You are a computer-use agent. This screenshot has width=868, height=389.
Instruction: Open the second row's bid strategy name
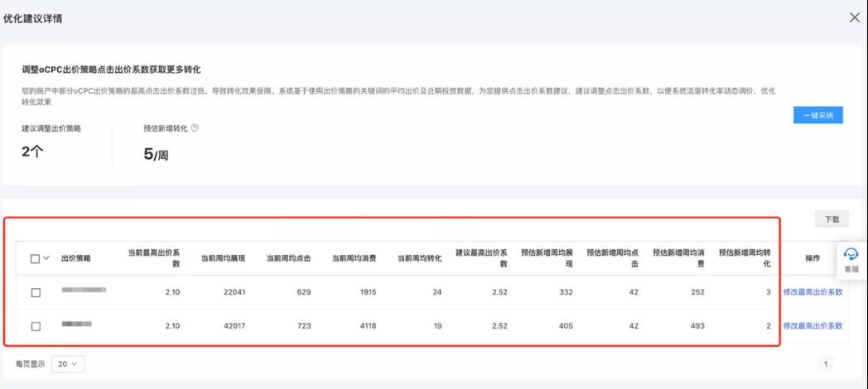[77, 324]
